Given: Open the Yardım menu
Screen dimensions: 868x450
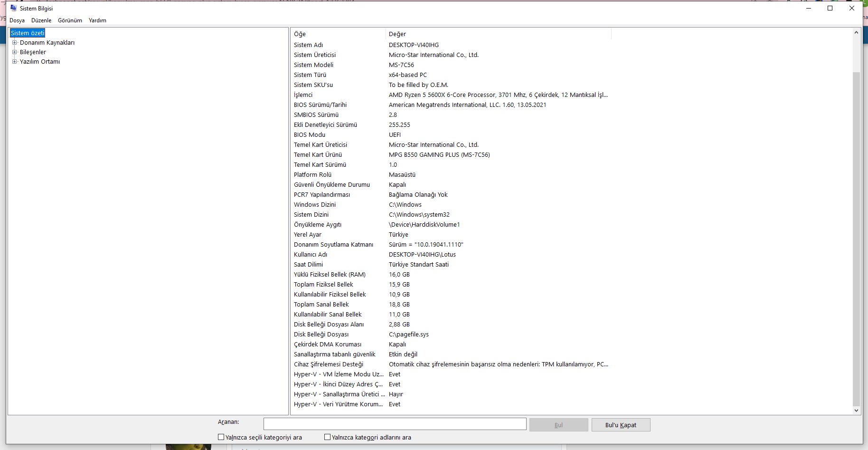Looking at the screenshot, I should click(97, 20).
